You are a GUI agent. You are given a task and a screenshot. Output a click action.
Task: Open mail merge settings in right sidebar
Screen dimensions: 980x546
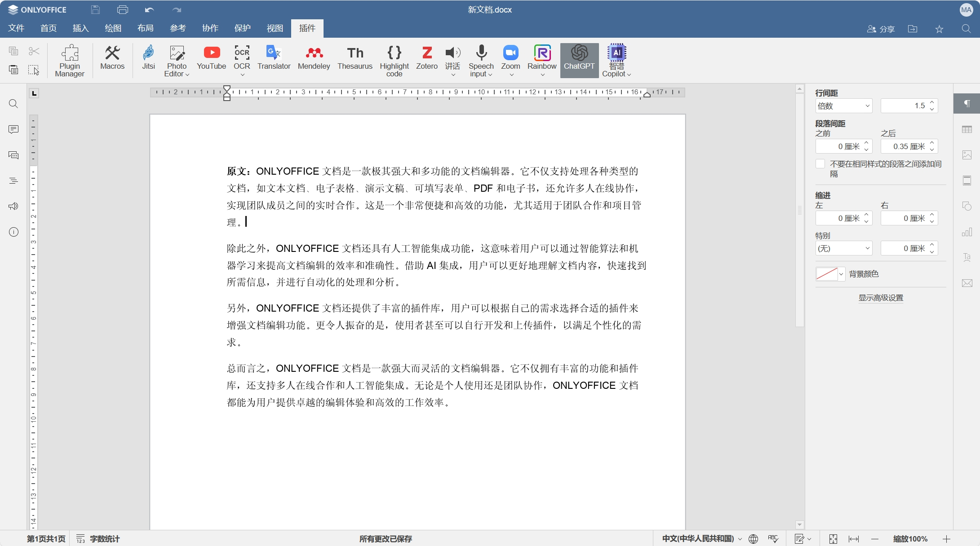[967, 283]
